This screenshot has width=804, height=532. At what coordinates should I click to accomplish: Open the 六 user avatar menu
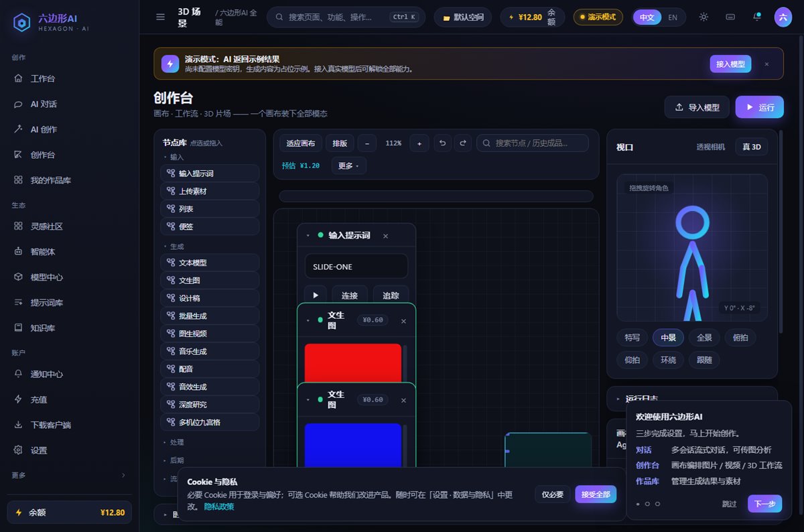click(x=783, y=17)
